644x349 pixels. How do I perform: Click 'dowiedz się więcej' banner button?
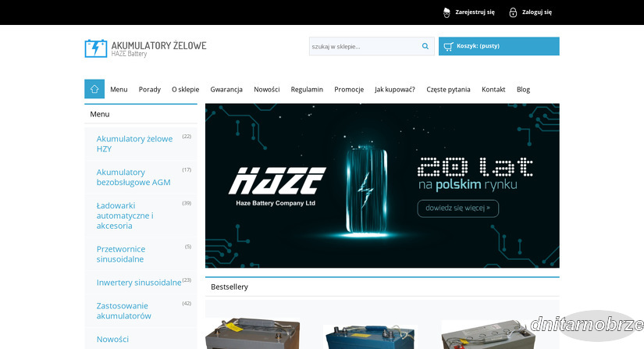tap(457, 208)
